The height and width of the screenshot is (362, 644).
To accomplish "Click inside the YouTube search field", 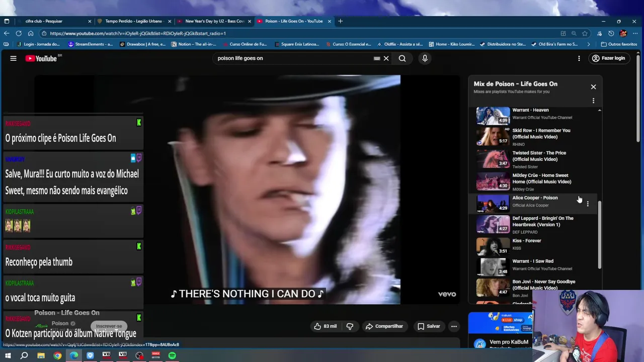I will point(294,58).
